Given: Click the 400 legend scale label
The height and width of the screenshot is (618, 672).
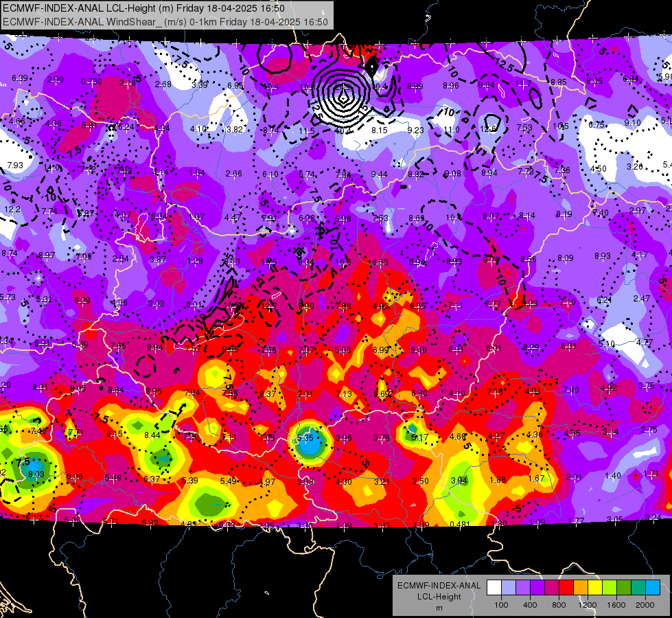Looking at the screenshot, I should click(530, 605).
